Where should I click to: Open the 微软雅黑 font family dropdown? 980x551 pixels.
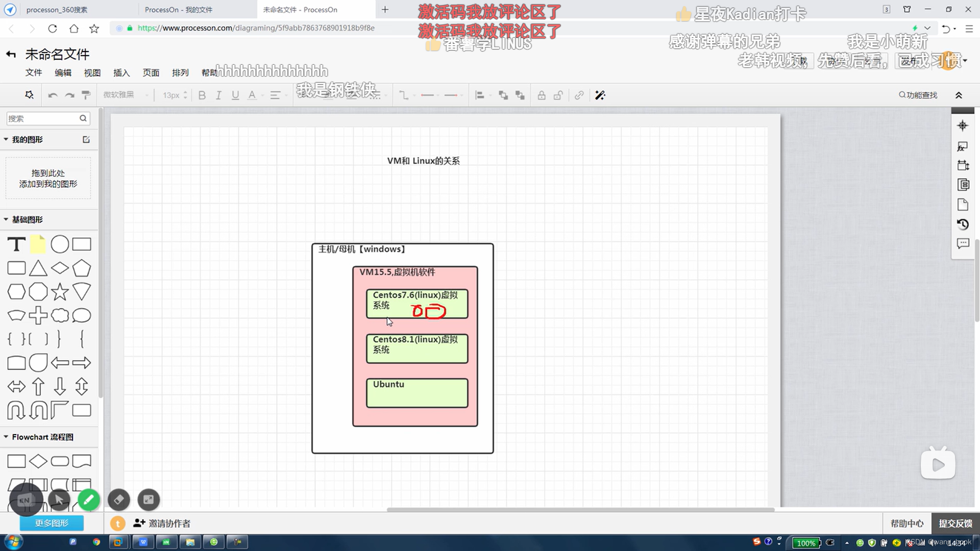(x=126, y=95)
